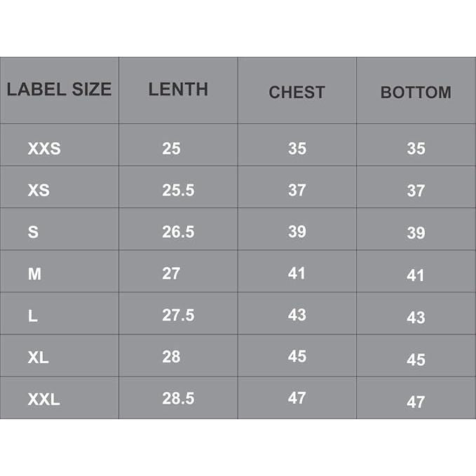Select the length value 26.5

tap(178, 232)
